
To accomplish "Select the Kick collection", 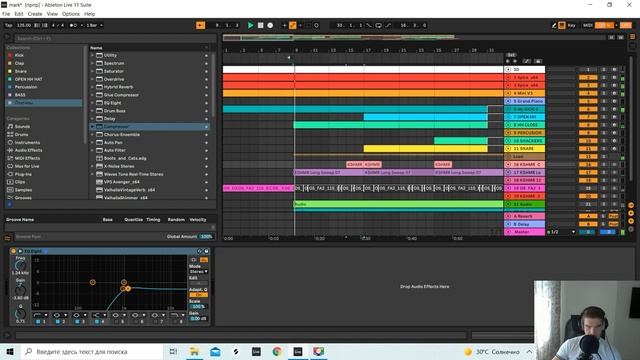I will click(x=19, y=55).
